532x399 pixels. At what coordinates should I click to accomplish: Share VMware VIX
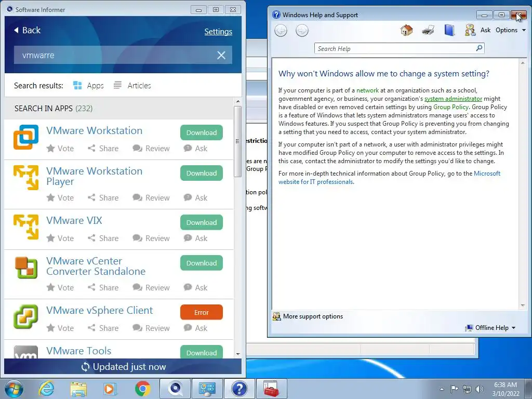[x=103, y=238]
